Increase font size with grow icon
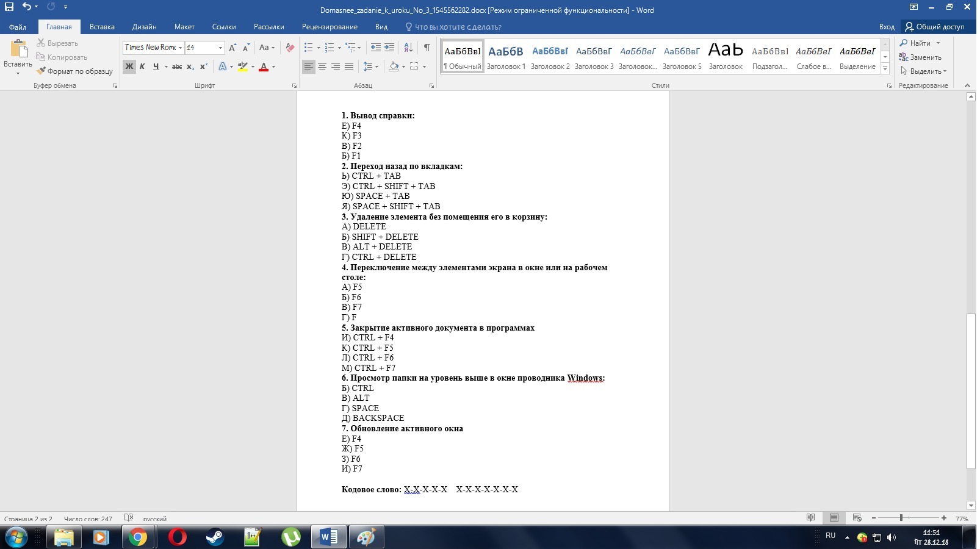The height and width of the screenshot is (549, 980). pos(232,48)
